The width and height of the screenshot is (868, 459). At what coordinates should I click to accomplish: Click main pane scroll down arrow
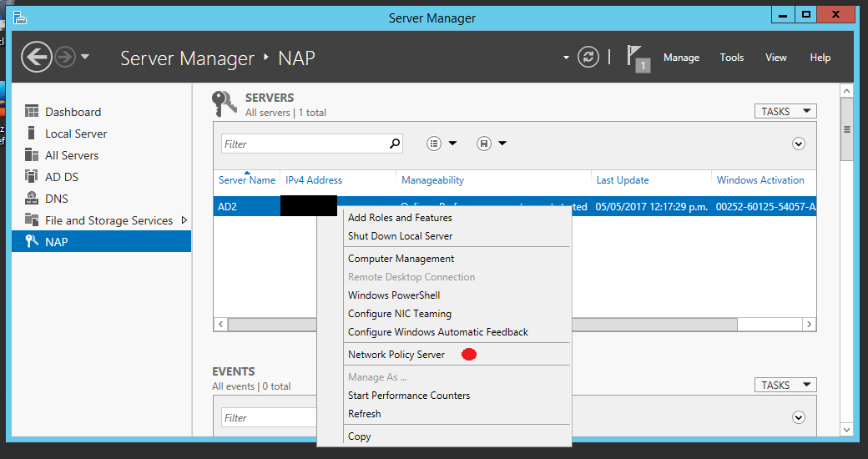coord(846,429)
